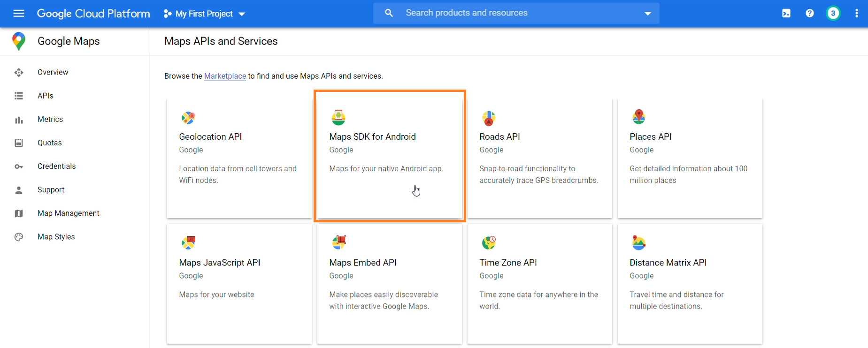Open the Maps JavaScript API title

[x=219, y=263]
